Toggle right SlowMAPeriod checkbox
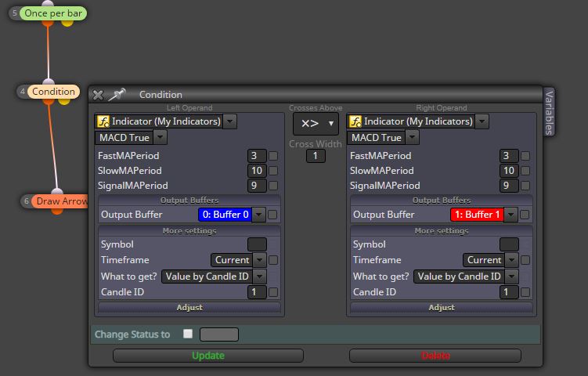 [525, 171]
